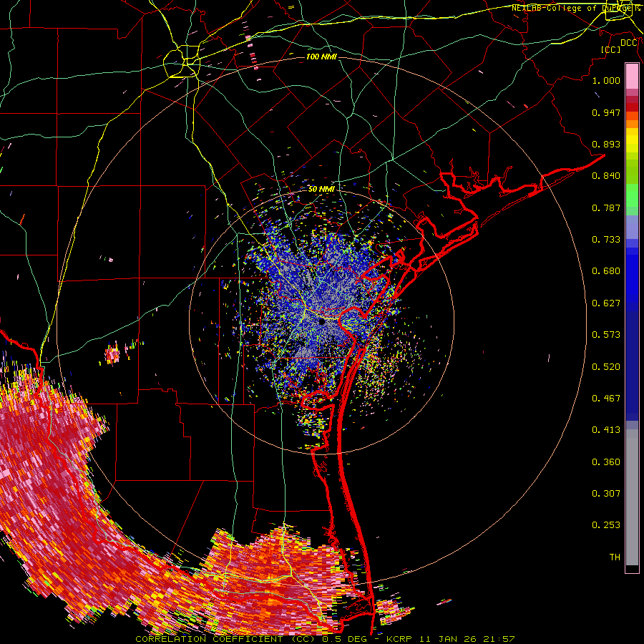Click the 0.413 scale value
Viewport: 644px width, 644px height.
point(606,430)
